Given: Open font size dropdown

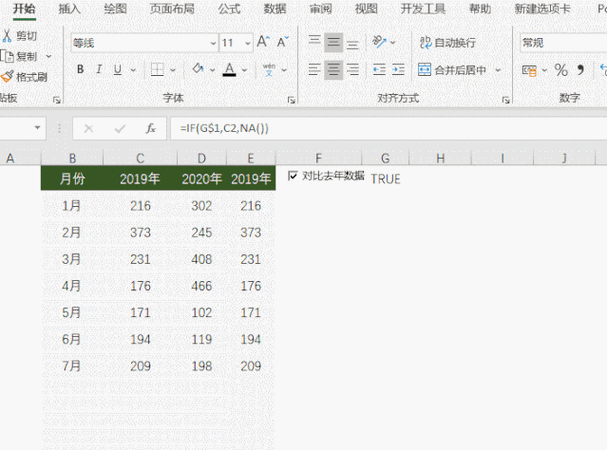Looking at the screenshot, I should (248, 43).
